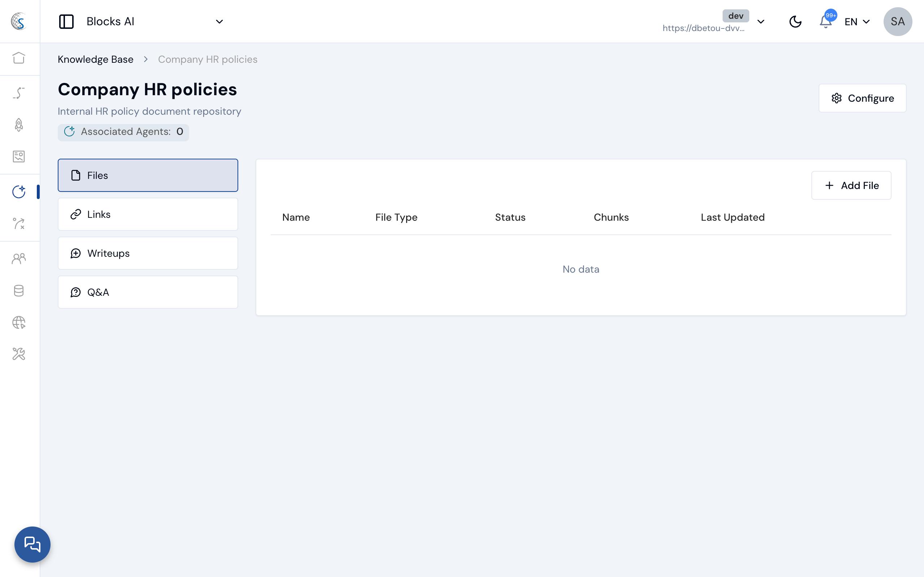
Task: Open the strategy arrow sidebar icon
Action: tap(18, 224)
